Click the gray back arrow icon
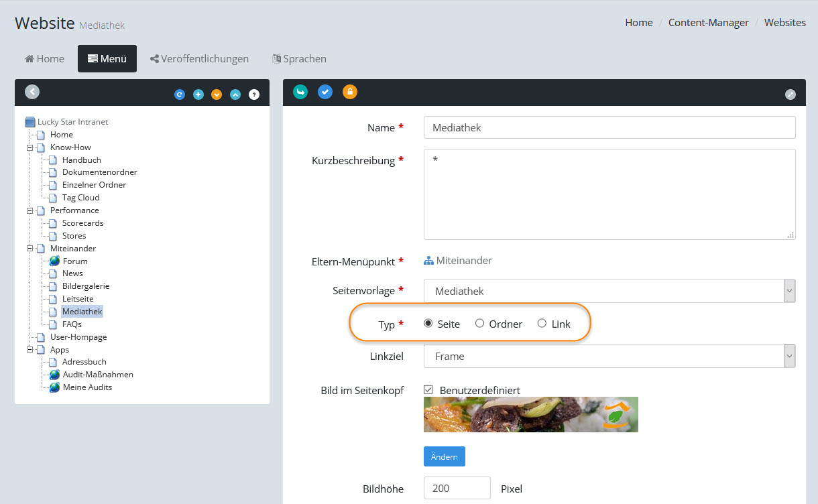Image resolution: width=818 pixels, height=504 pixels. pyautogui.click(x=32, y=92)
